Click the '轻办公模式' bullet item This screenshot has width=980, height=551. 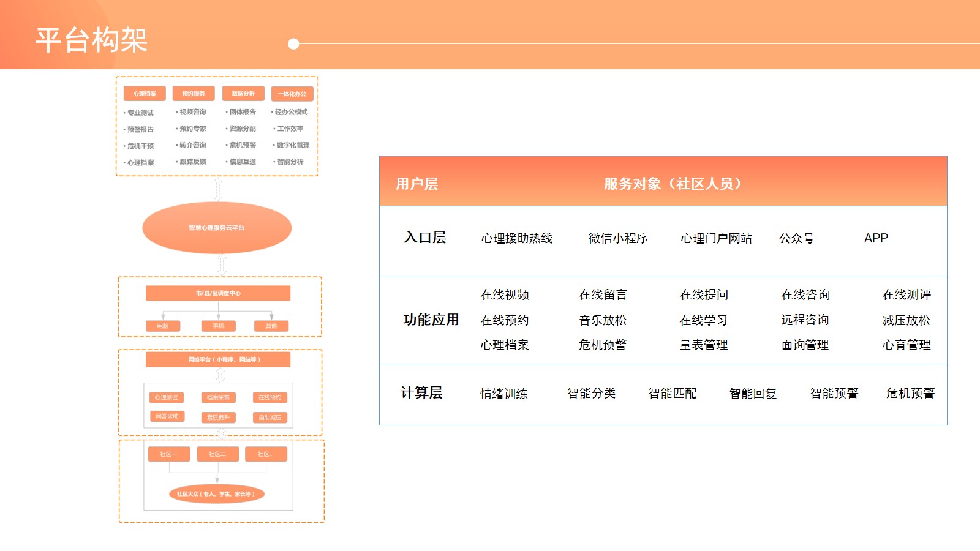(291, 112)
